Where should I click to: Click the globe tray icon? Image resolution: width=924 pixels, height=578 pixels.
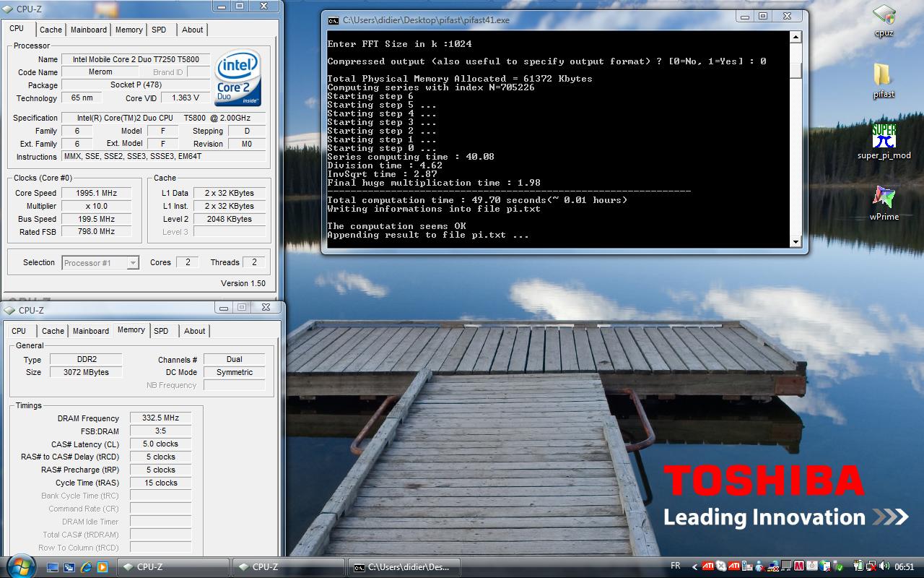click(825, 566)
